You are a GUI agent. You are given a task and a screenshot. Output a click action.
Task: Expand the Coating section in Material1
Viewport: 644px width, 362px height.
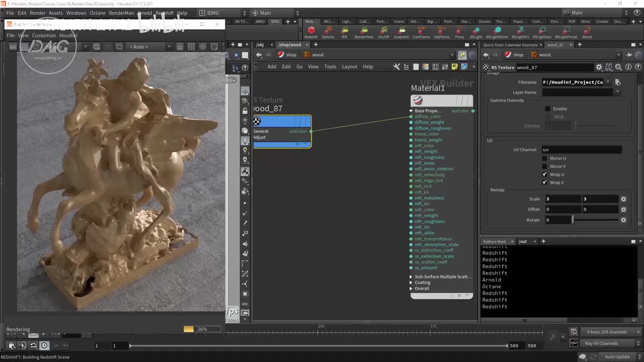pyautogui.click(x=411, y=283)
